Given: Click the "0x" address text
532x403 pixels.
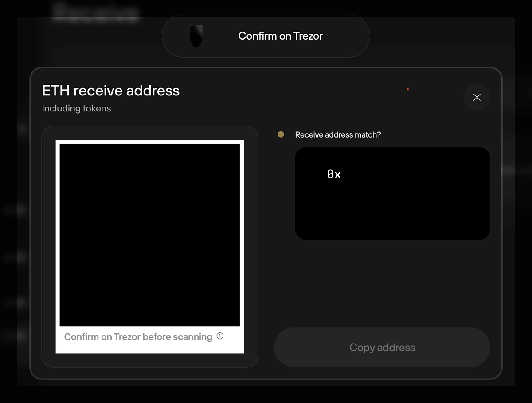Looking at the screenshot, I should tap(334, 174).
